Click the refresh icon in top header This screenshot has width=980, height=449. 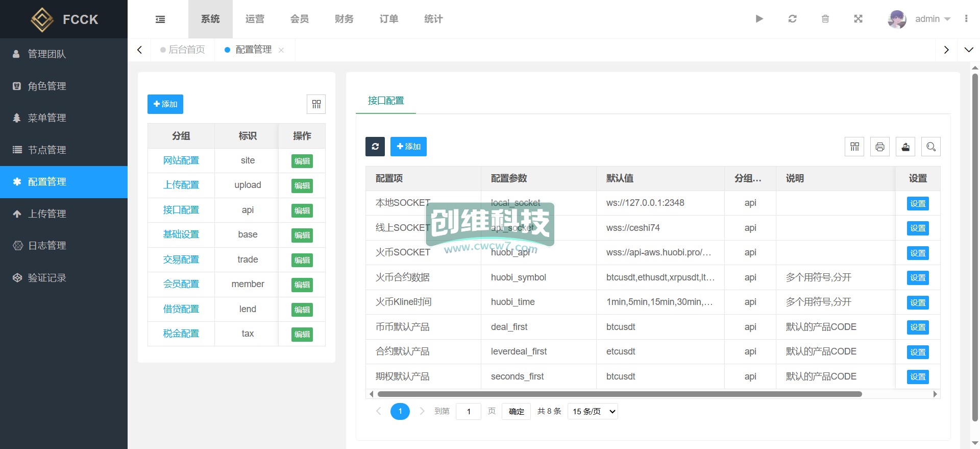tap(792, 19)
